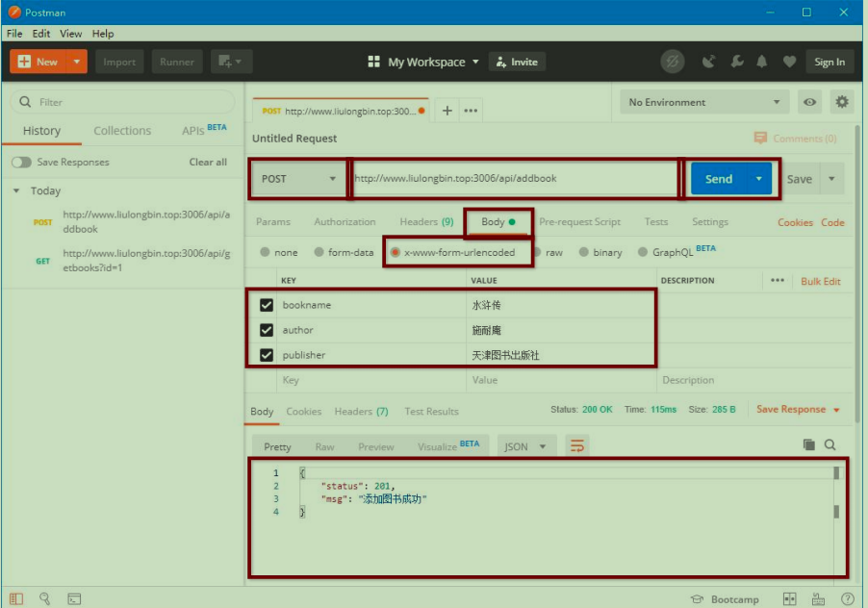Screen dimensions: 868x608
Task: Toggle word wrap icon in response
Action: click(x=576, y=445)
